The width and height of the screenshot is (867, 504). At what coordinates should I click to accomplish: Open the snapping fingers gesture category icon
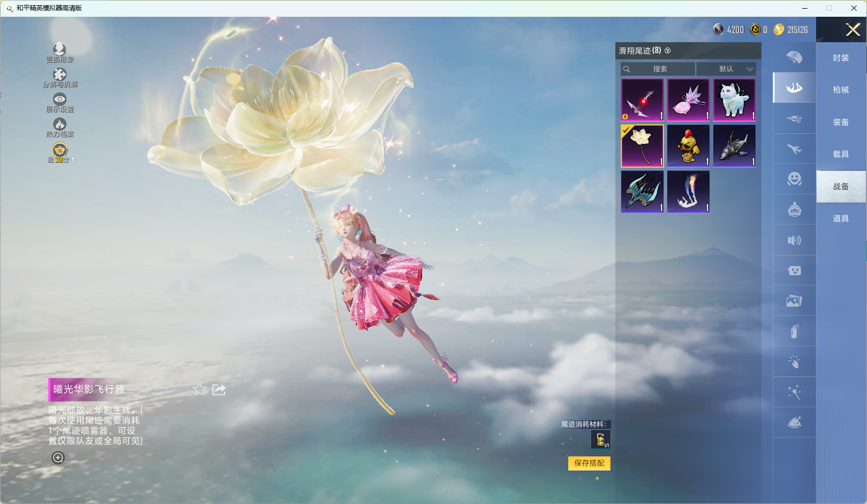(x=794, y=361)
